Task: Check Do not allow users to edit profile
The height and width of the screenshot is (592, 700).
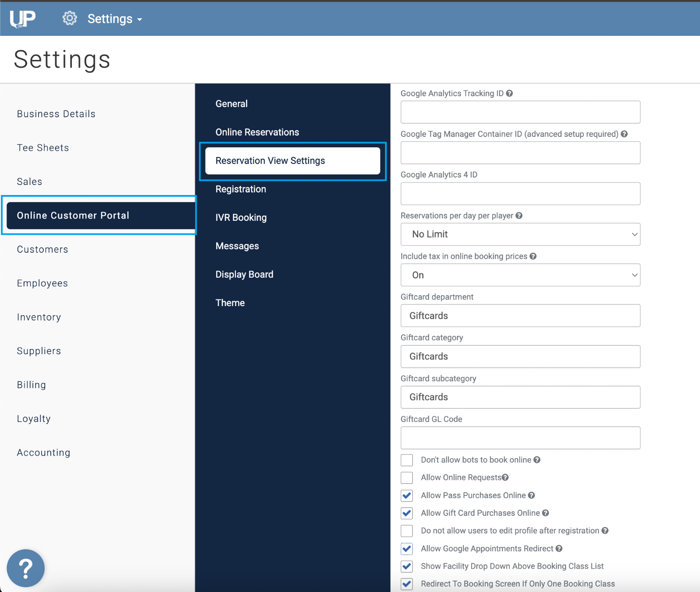Action: (407, 531)
